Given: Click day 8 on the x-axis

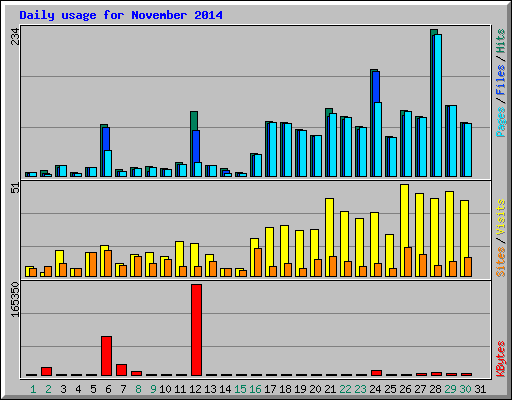Looking at the screenshot, I should tap(138, 389).
